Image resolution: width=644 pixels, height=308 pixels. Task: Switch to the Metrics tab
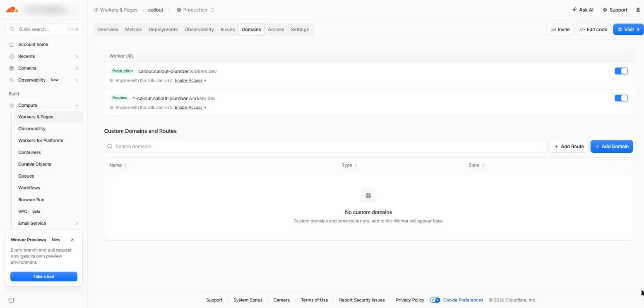[133, 29]
